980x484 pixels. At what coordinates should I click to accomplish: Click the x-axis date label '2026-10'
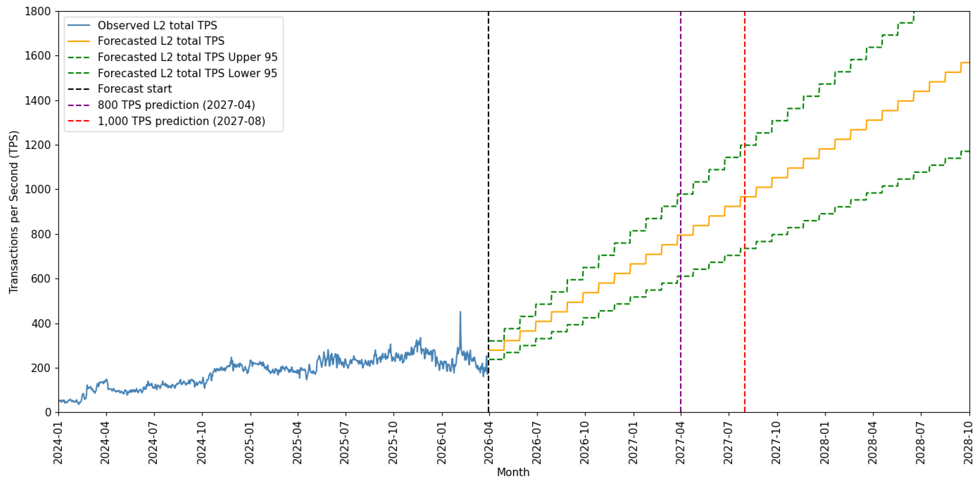point(585,443)
